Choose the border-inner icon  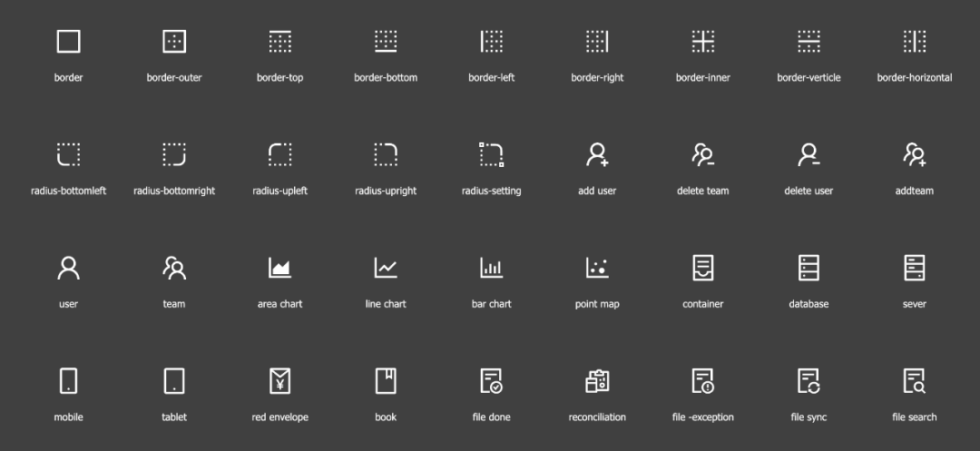point(703,41)
